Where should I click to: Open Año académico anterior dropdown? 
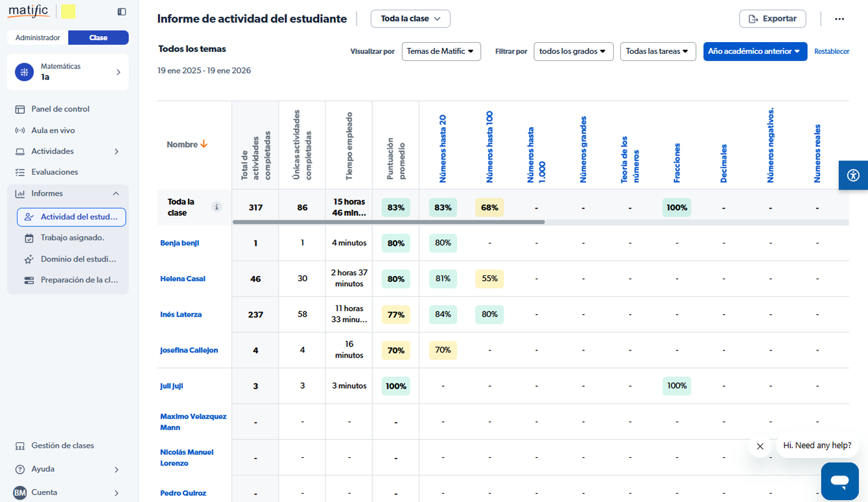755,51
